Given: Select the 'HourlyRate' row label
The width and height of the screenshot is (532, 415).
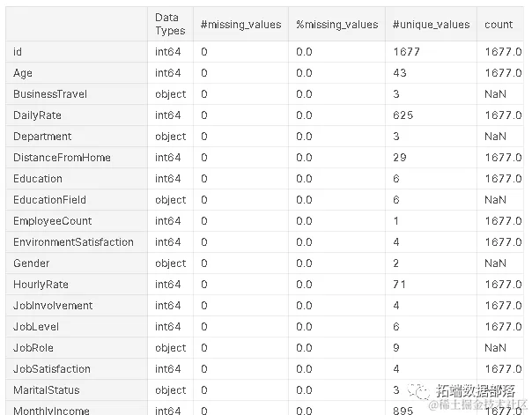Looking at the screenshot, I should pyautogui.click(x=41, y=285).
